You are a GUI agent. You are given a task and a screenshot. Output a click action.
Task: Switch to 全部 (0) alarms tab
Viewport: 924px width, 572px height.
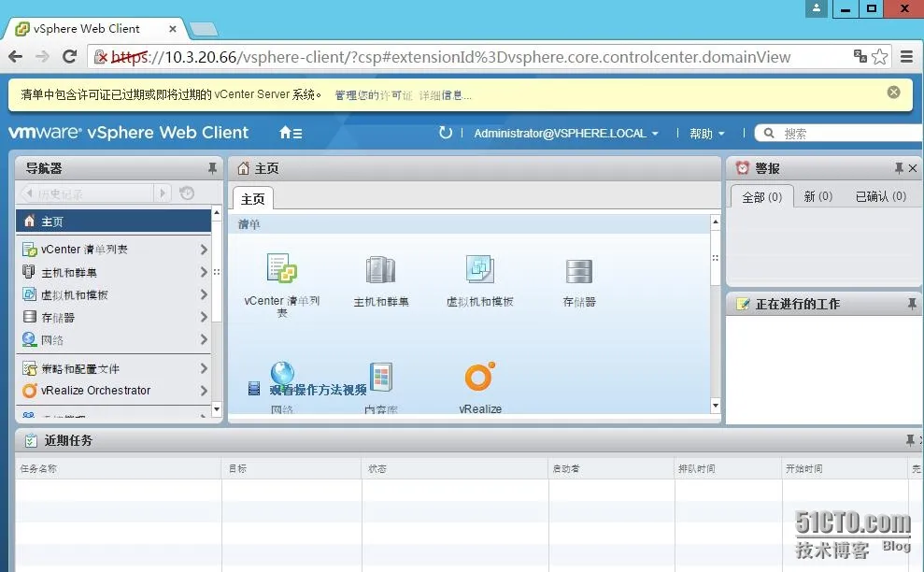[x=762, y=197]
